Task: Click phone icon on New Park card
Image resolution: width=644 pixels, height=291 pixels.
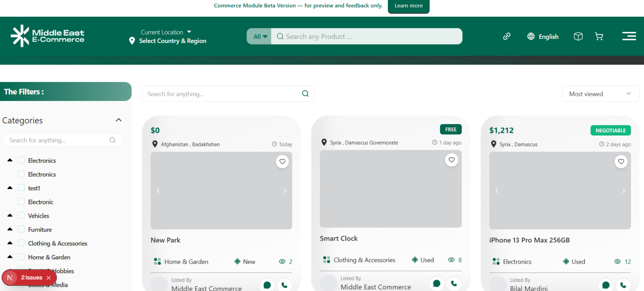Action: click(x=284, y=285)
